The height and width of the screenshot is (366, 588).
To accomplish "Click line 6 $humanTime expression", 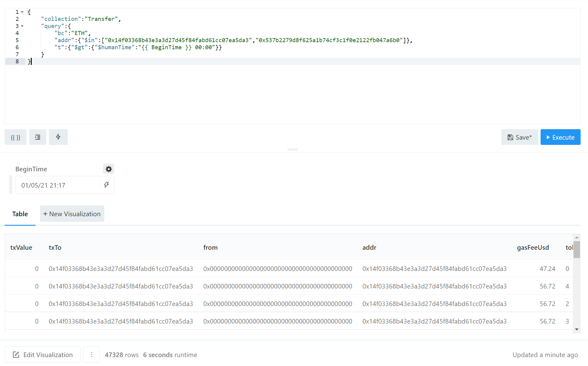I will click(138, 47).
